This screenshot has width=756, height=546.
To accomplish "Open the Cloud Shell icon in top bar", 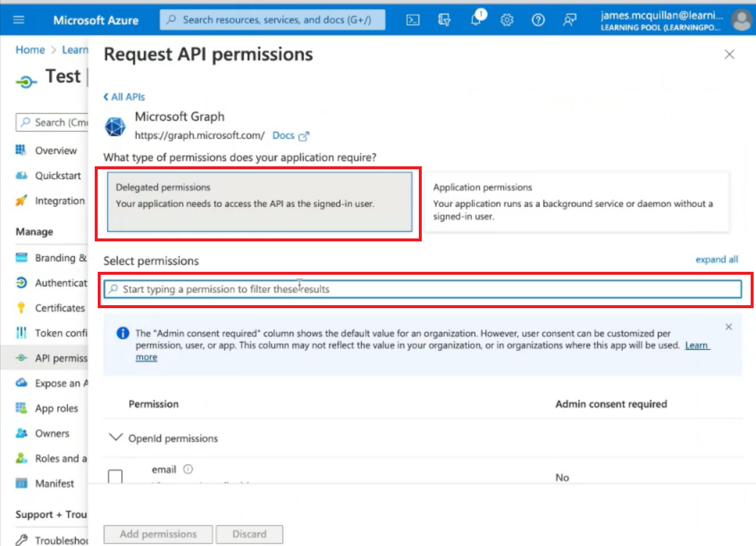I will (x=412, y=20).
